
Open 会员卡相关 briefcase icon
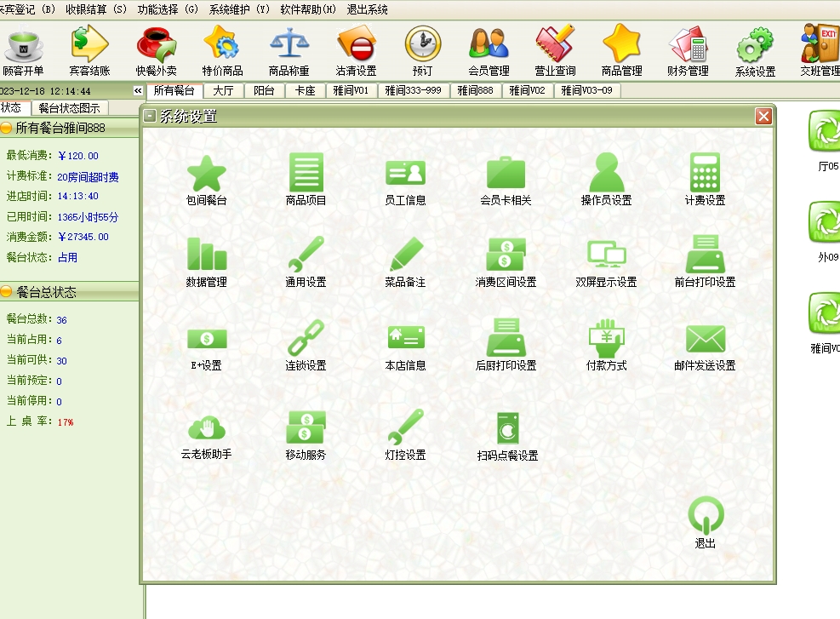click(506, 175)
